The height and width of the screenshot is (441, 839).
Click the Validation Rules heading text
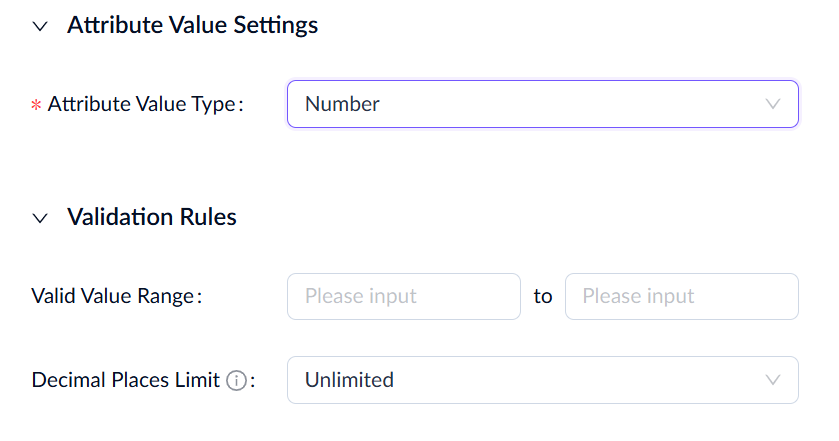151,217
